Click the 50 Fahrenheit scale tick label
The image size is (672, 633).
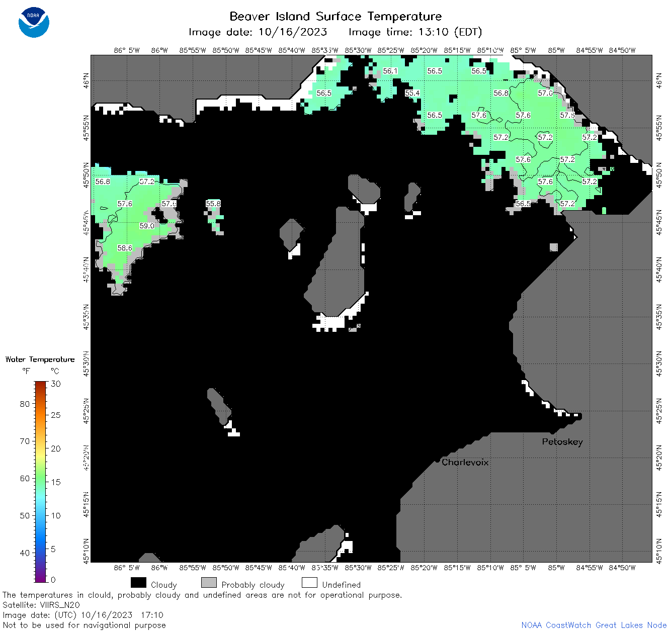pos(25,515)
